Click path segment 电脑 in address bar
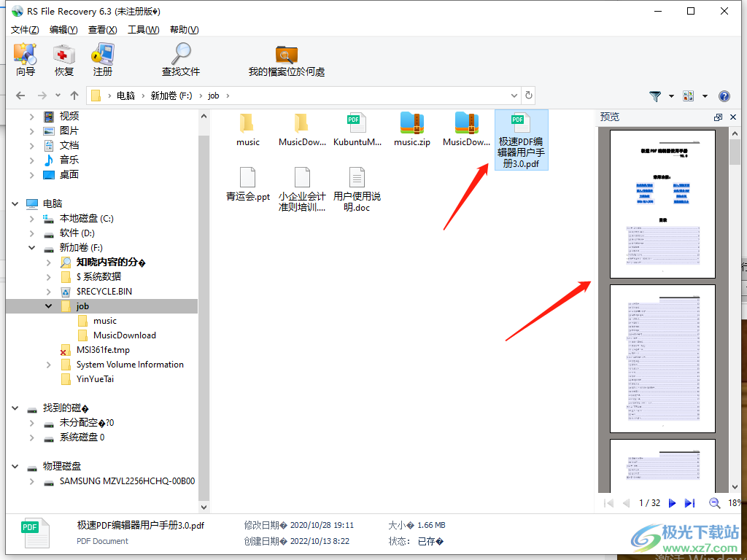The width and height of the screenshot is (747, 560). click(x=125, y=96)
